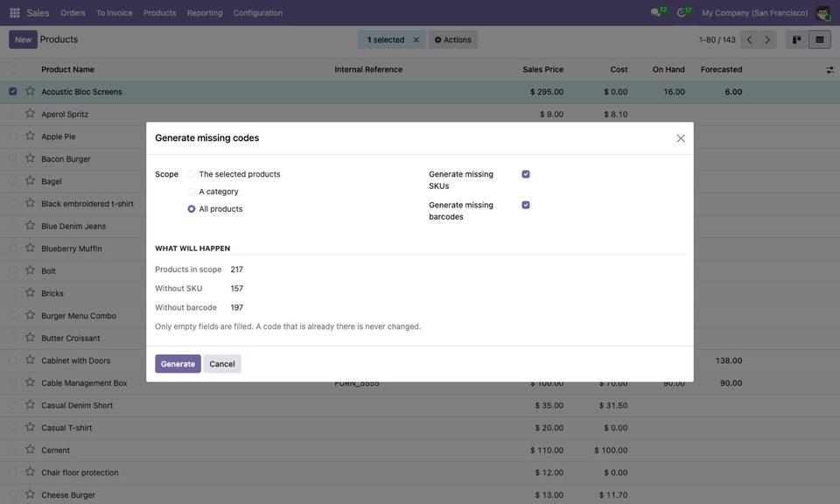
Task: Uncheck Generate missing barcodes checkbox
Action: click(x=526, y=205)
